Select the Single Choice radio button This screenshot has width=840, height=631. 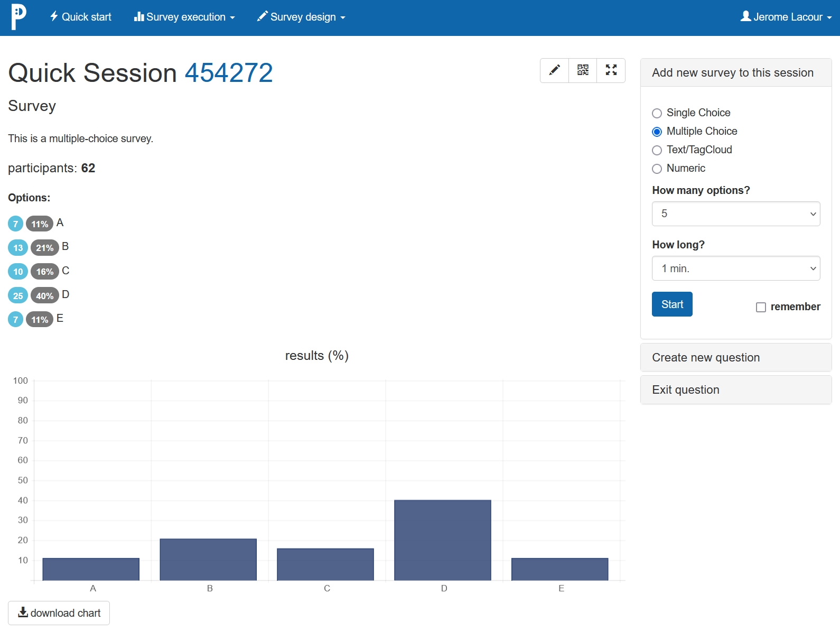pos(657,113)
